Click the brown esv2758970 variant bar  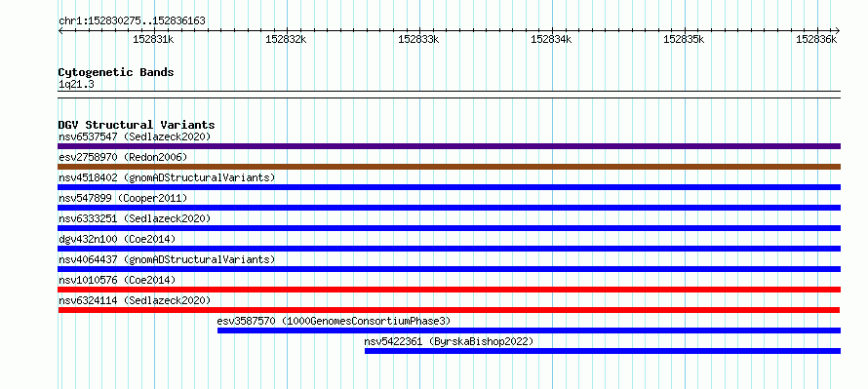449,167
